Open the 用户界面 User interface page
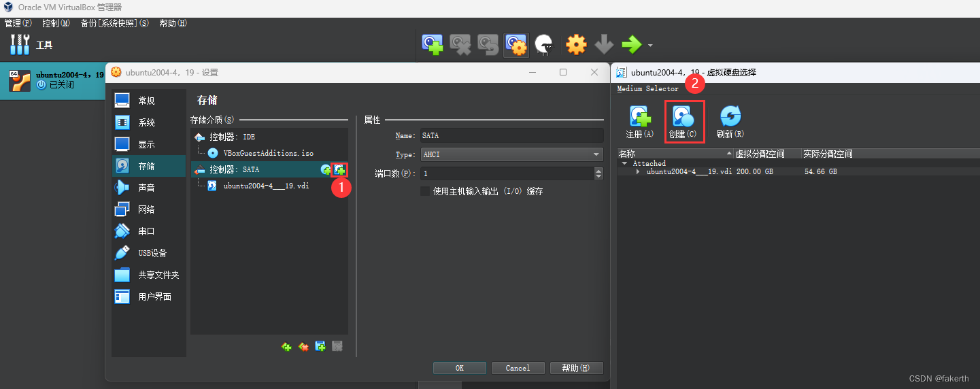Screen dimensions: 980x389 [x=149, y=297]
